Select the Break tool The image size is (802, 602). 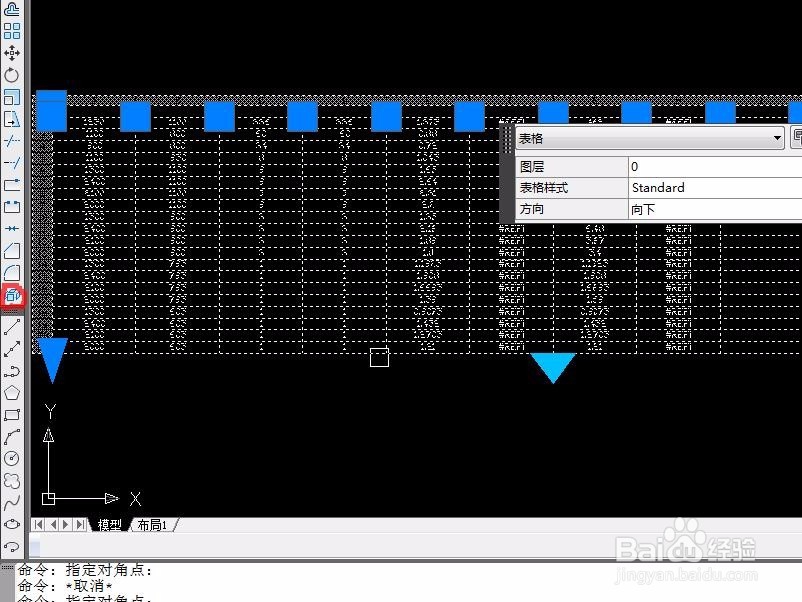point(12,207)
